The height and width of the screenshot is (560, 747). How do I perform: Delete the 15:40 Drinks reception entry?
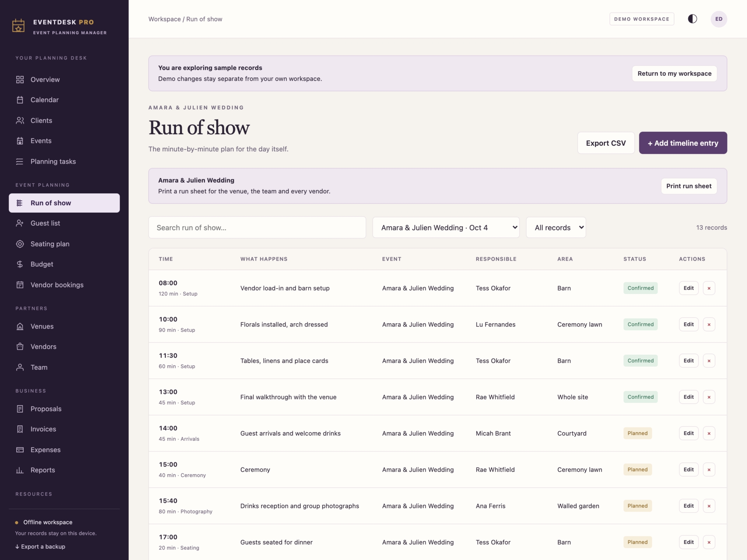click(x=709, y=506)
